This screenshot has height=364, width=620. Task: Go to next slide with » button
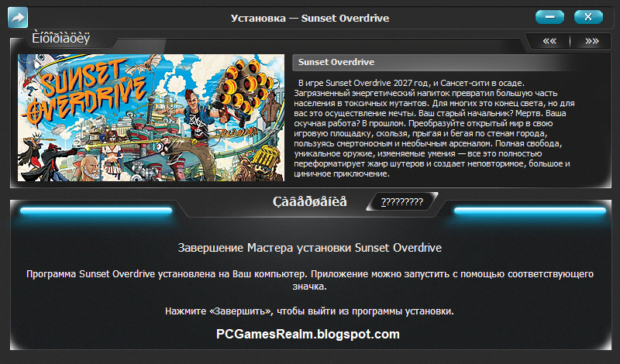click(591, 41)
